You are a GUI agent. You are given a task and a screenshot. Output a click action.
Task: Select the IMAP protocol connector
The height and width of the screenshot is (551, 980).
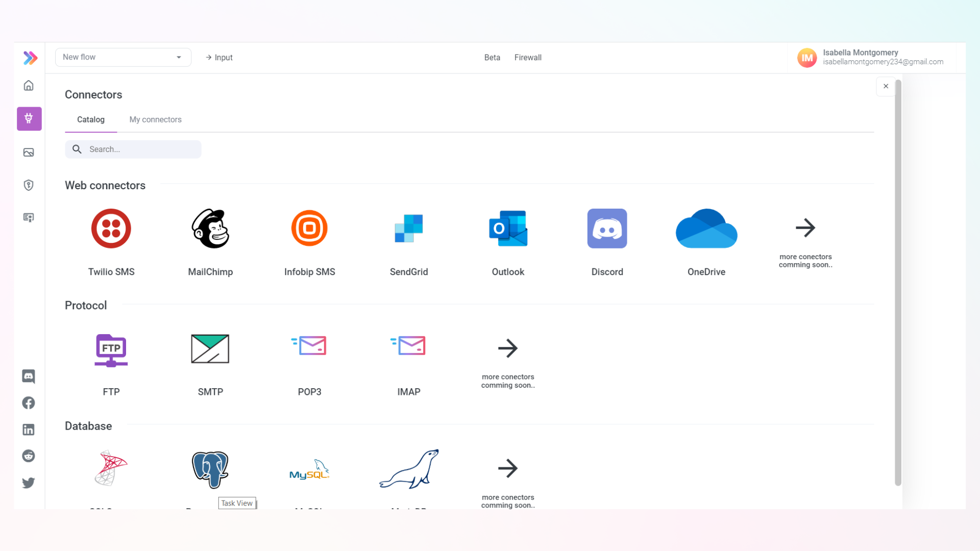(x=408, y=346)
